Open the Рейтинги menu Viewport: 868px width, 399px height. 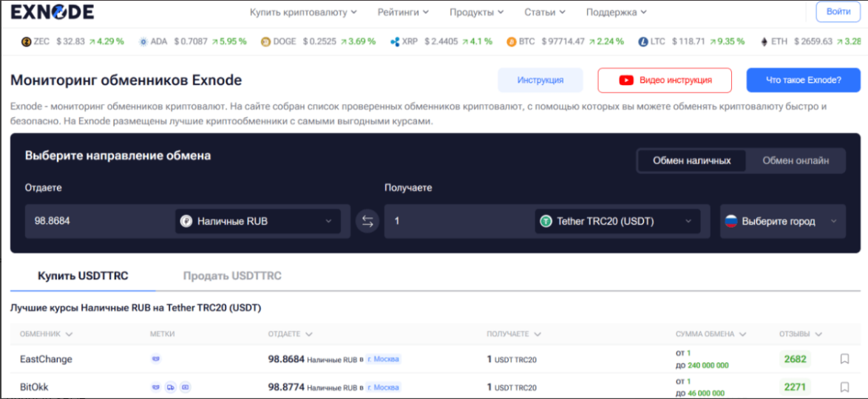point(403,12)
